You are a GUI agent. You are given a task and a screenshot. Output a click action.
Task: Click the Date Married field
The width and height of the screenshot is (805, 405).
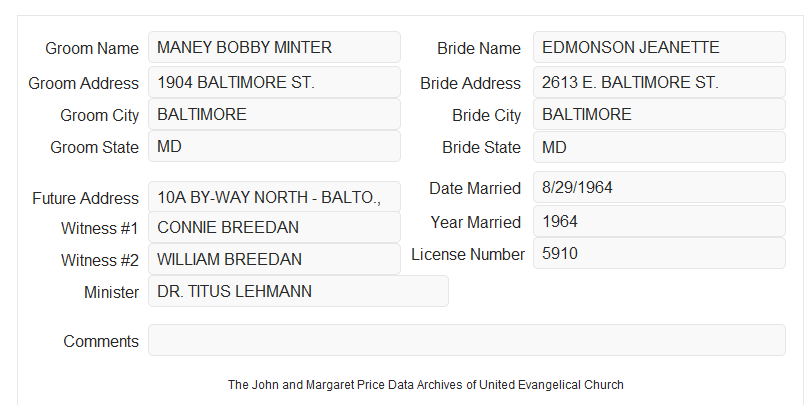click(x=659, y=187)
